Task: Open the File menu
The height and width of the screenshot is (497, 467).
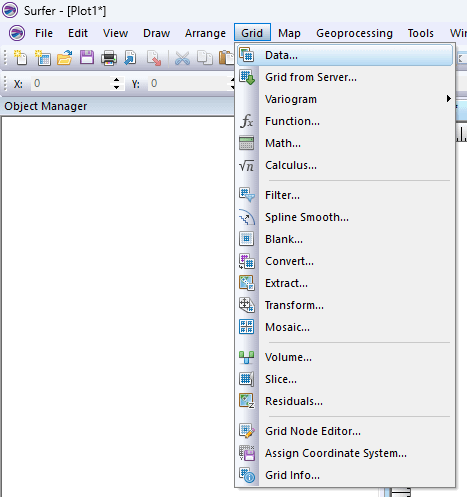Action: point(44,33)
